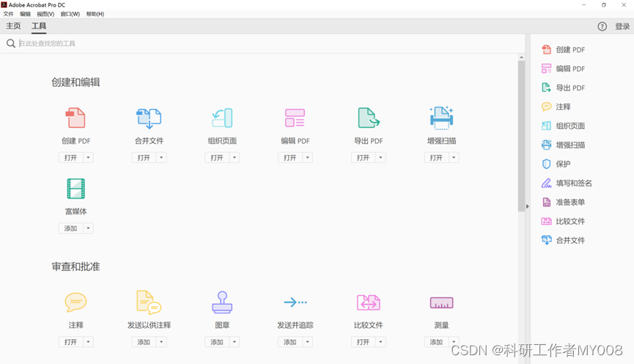The width and height of the screenshot is (634, 364).
Task: Open the 编辑 menu
Action: click(25, 14)
